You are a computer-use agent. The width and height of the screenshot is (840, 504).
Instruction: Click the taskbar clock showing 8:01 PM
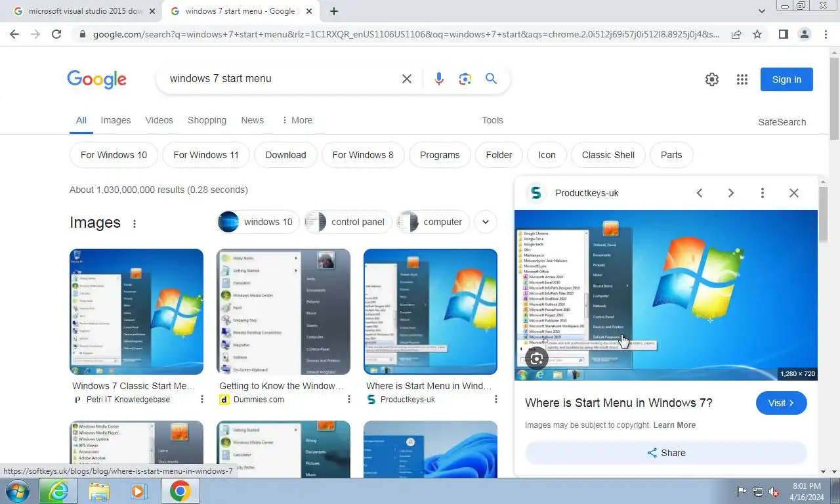pyautogui.click(x=807, y=492)
